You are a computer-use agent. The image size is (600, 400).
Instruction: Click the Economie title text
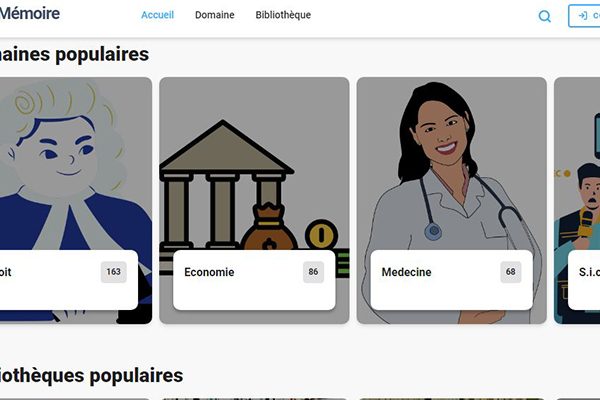pos(209,272)
